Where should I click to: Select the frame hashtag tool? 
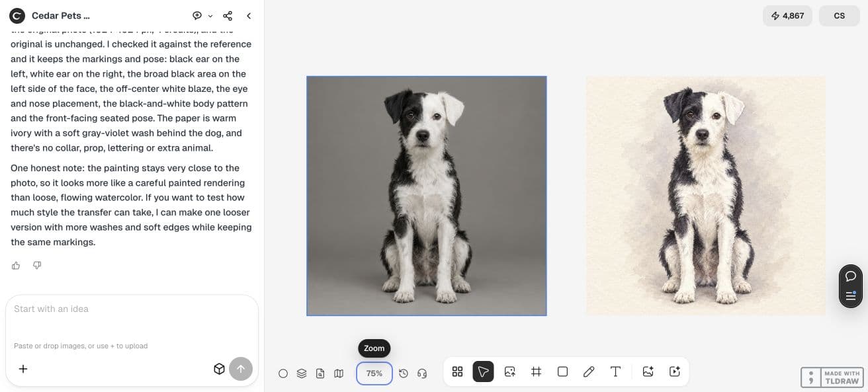(536, 372)
